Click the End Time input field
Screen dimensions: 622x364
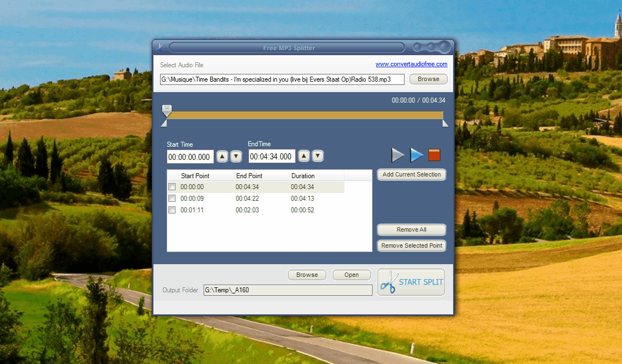click(272, 156)
